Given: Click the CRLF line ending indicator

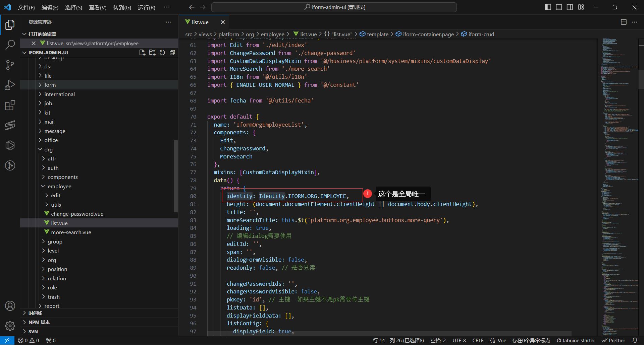Looking at the screenshot, I should (478, 340).
